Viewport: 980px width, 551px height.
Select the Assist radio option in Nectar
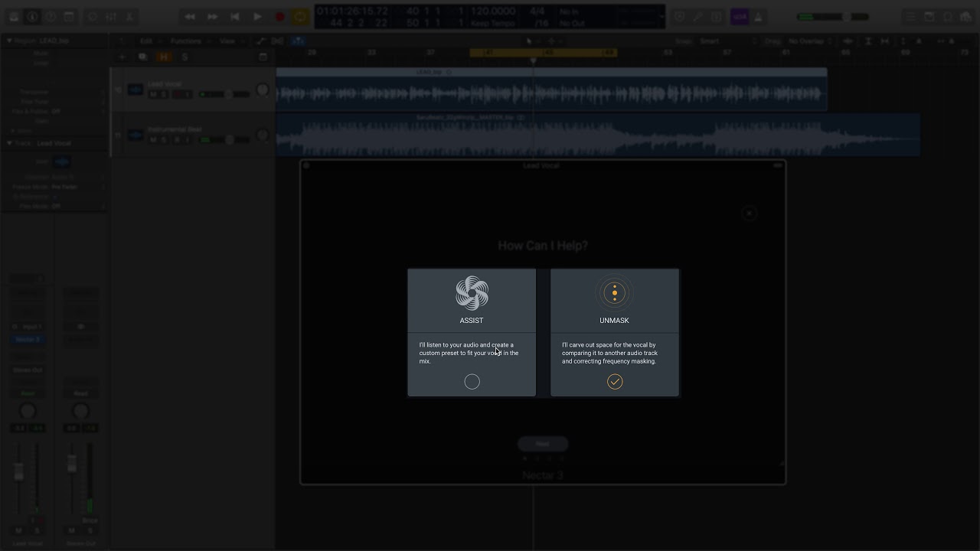click(x=472, y=382)
